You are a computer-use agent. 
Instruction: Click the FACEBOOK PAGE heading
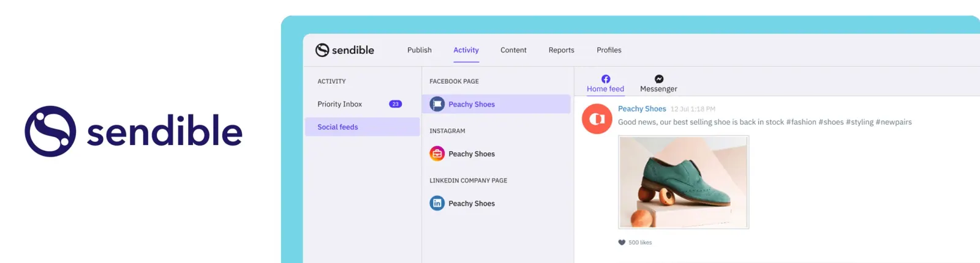[454, 81]
